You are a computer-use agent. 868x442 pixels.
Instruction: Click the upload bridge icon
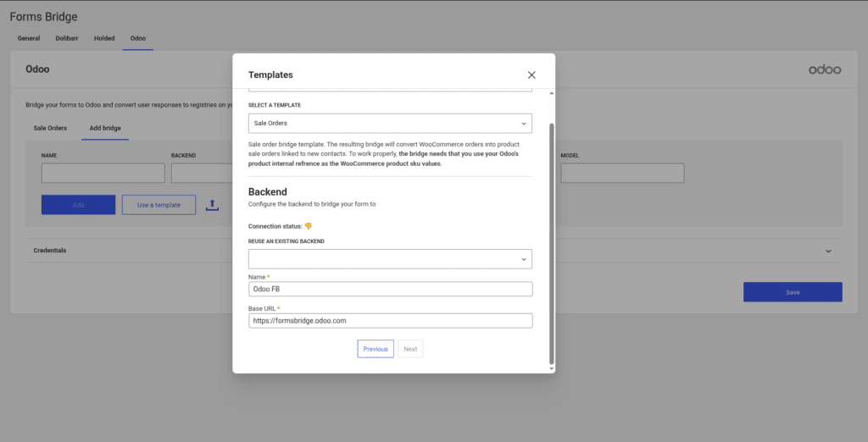212,205
